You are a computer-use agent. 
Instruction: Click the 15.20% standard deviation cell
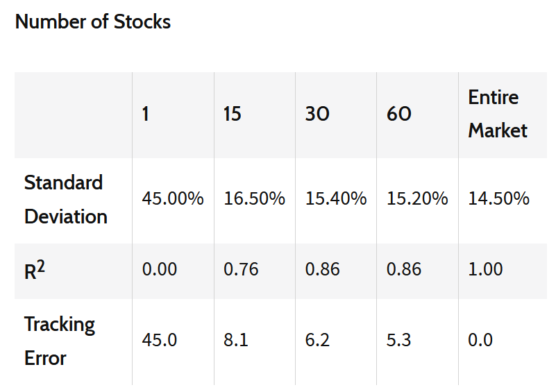[417, 199]
